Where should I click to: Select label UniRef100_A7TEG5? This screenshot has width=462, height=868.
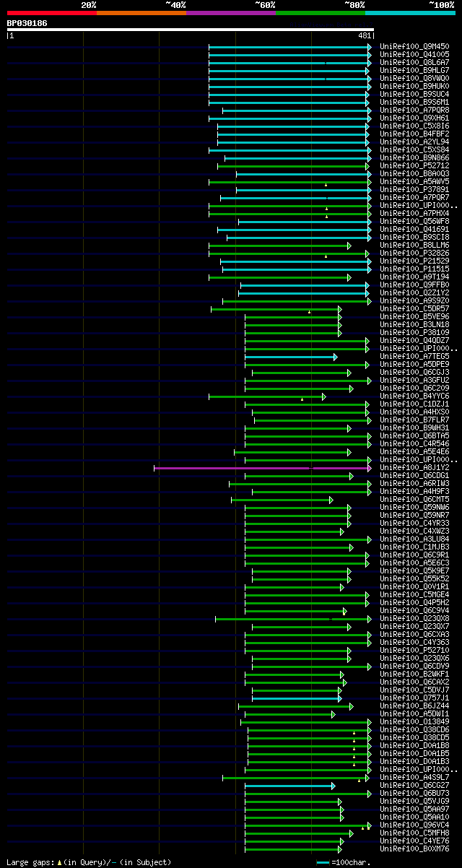pos(414,356)
